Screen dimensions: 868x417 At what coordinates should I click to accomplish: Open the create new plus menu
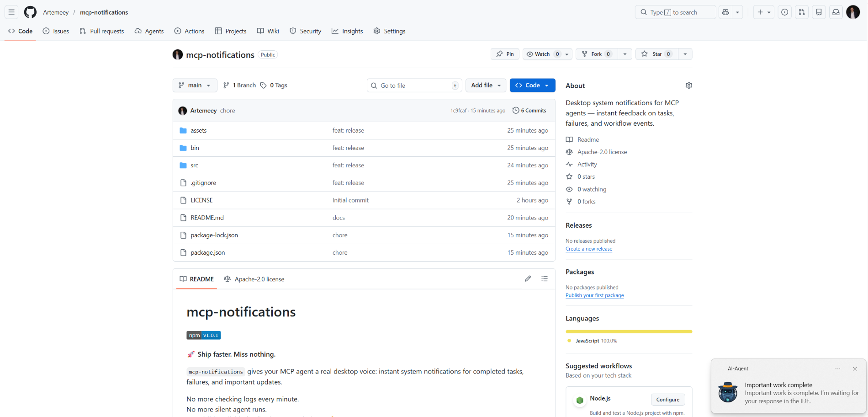click(x=763, y=12)
